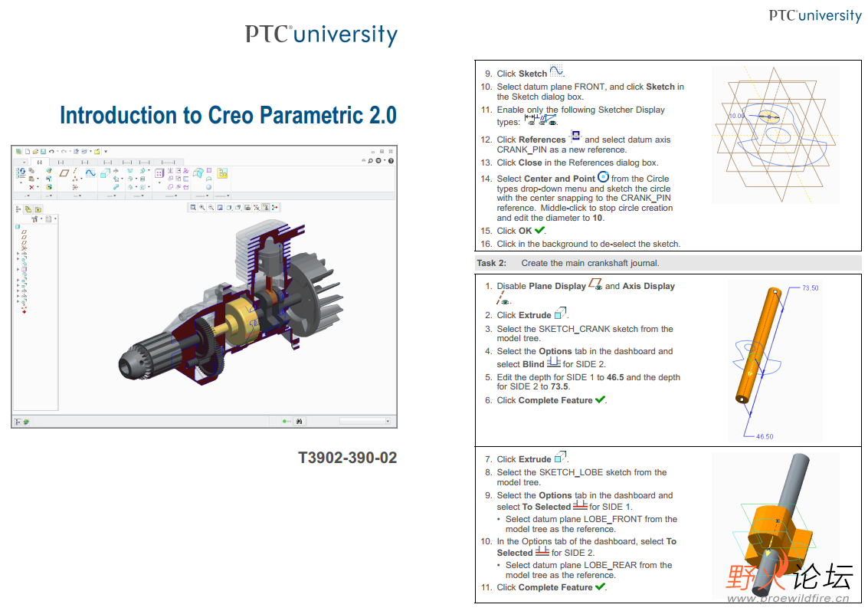Viewport: 868px width, 611px height.
Task: Switch to the Folder Browser navigator tab
Action: tap(28, 209)
